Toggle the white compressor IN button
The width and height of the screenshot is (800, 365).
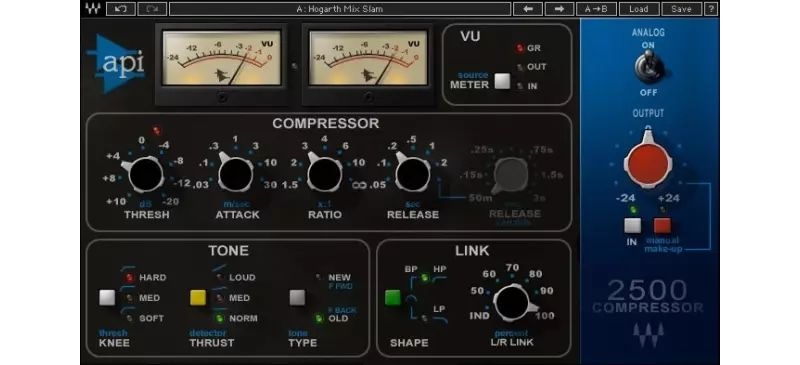(x=632, y=225)
